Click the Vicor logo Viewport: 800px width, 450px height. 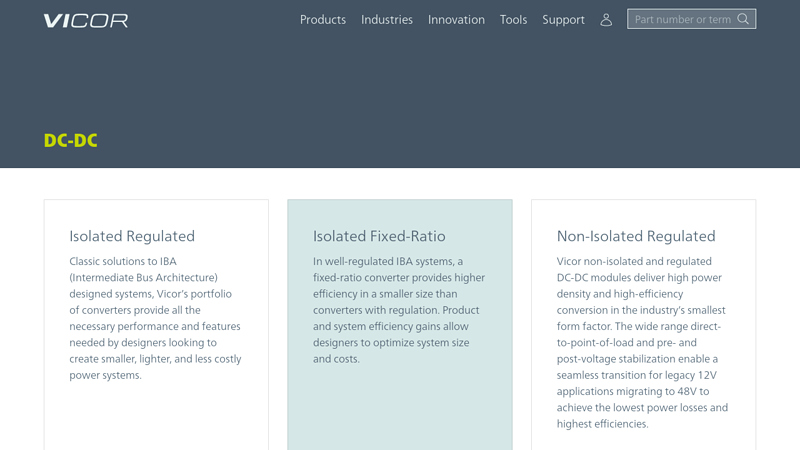(86, 20)
